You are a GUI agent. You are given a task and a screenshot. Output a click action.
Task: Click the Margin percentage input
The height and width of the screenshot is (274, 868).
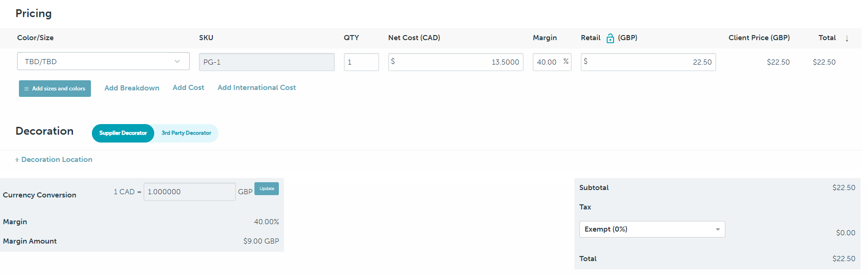tap(547, 62)
